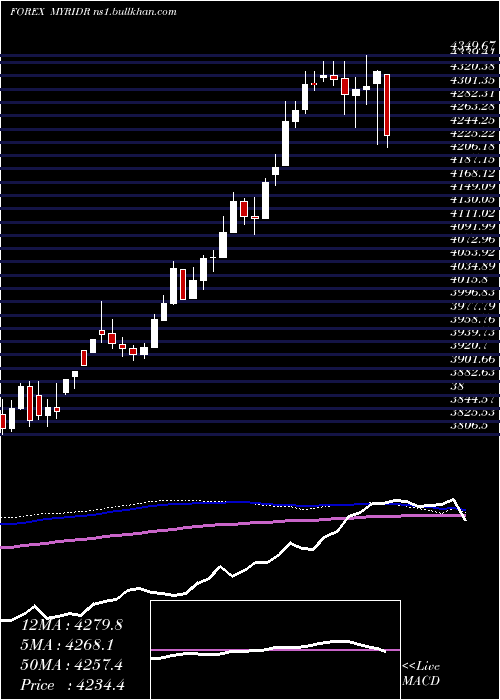Click the 3844.57 price level label
The width and height of the screenshot is (500, 700).
[474, 398]
